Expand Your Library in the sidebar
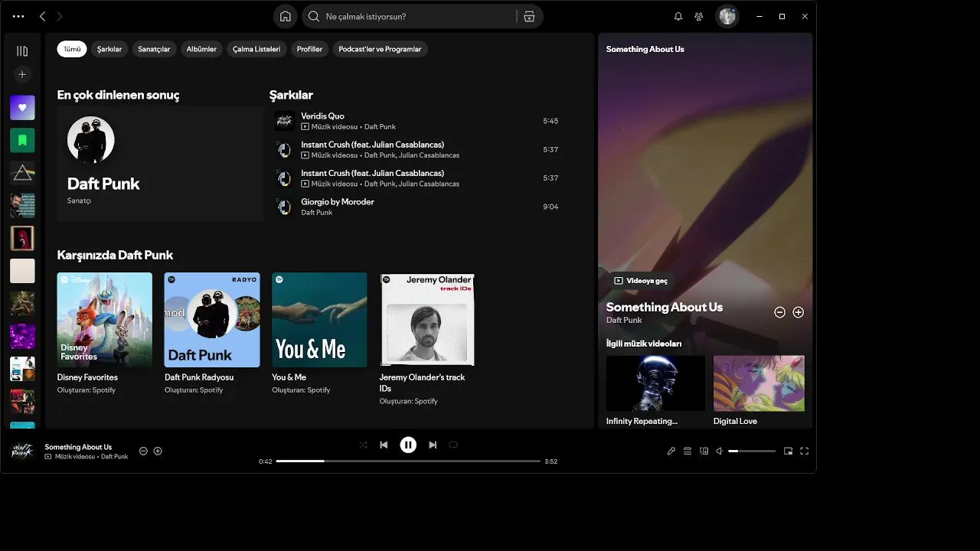980x551 pixels. click(x=22, y=51)
